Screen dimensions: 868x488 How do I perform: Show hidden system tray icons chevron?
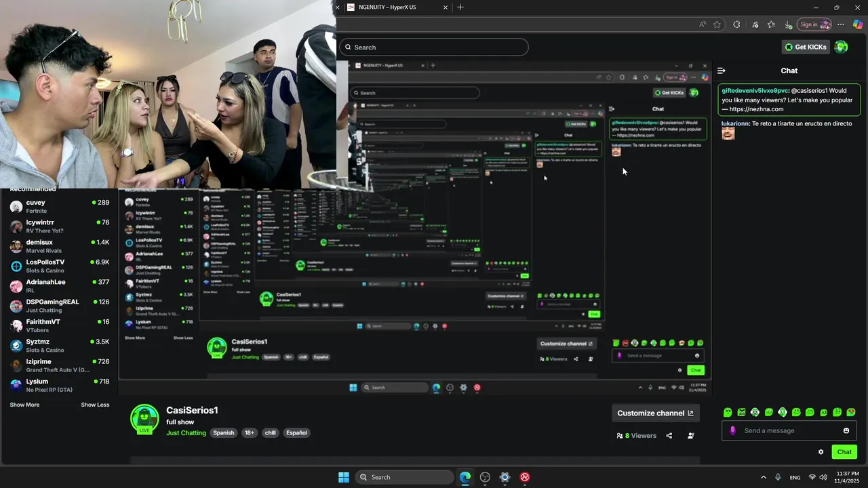[764, 477]
